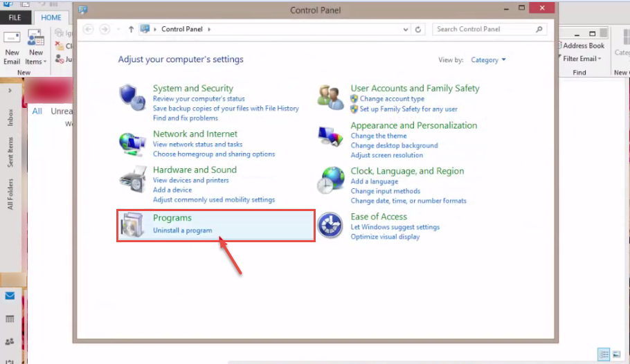Click the Network and Internet globe icon
Viewport: 630px width, 364px height.
132,144
